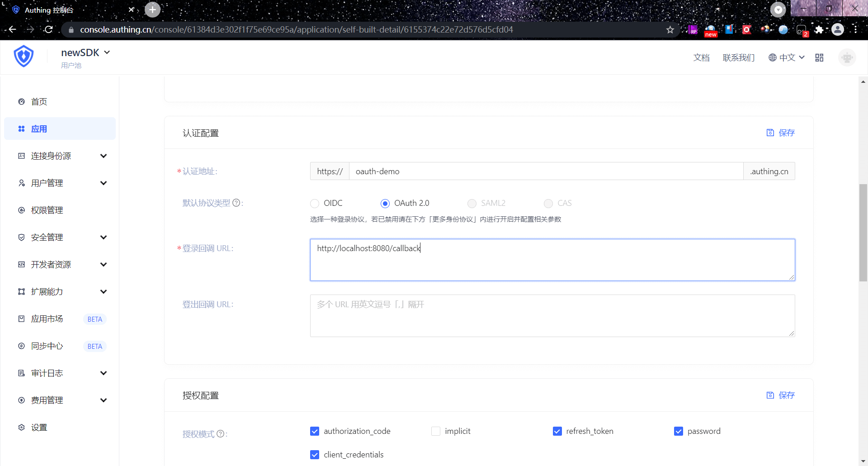The height and width of the screenshot is (466, 868).
Task: Click help icon beside 默认协议类型
Action: (x=236, y=203)
